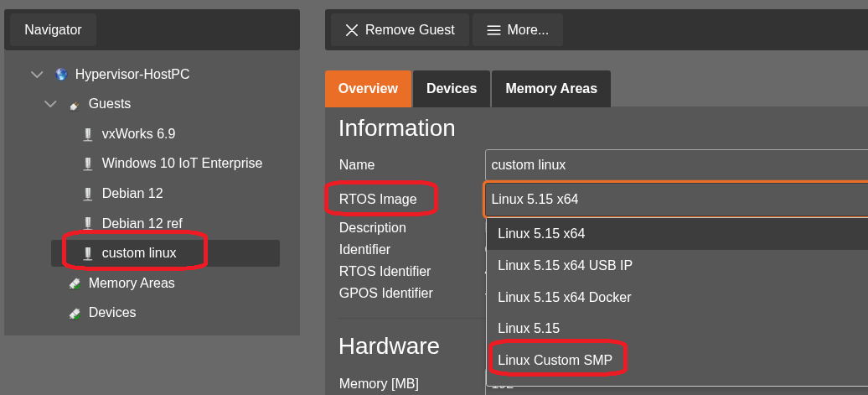Click the Devices node icon in Navigator
868x395 pixels.
tap(75, 313)
